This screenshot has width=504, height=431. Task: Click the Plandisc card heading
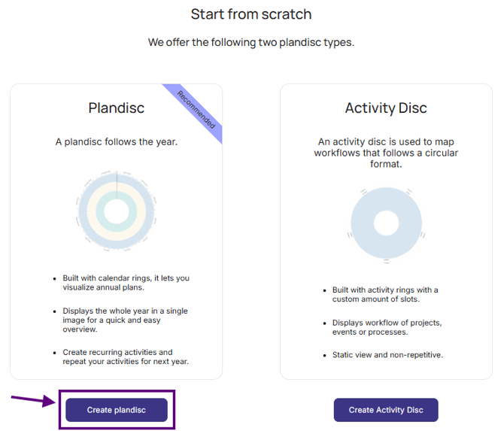117,108
